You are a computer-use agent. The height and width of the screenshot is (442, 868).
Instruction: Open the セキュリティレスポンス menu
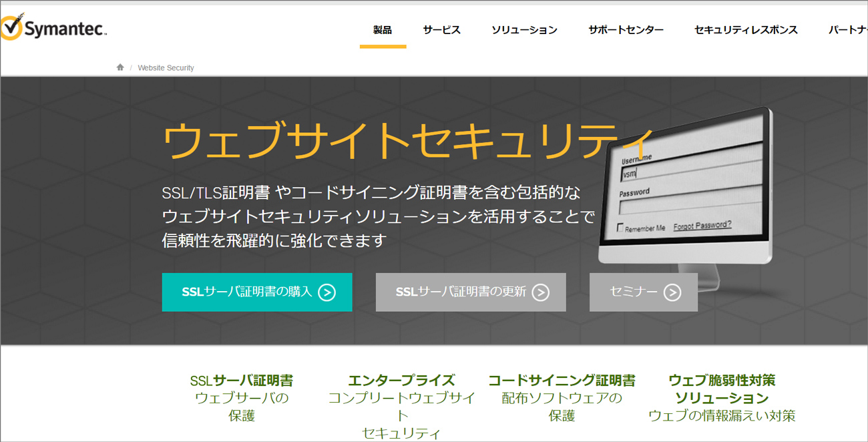pos(746,30)
